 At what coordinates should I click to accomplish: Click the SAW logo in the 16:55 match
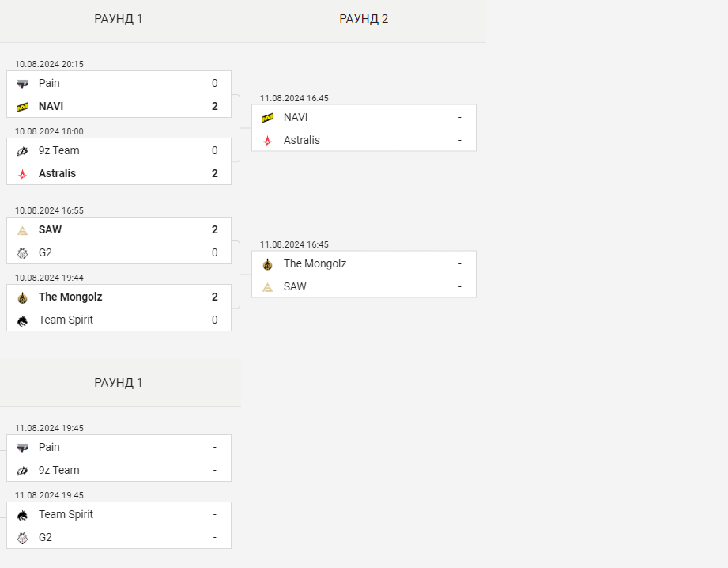coord(22,230)
